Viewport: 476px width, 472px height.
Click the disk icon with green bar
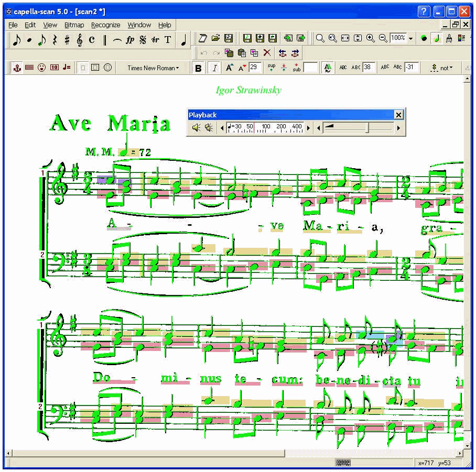(273, 38)
